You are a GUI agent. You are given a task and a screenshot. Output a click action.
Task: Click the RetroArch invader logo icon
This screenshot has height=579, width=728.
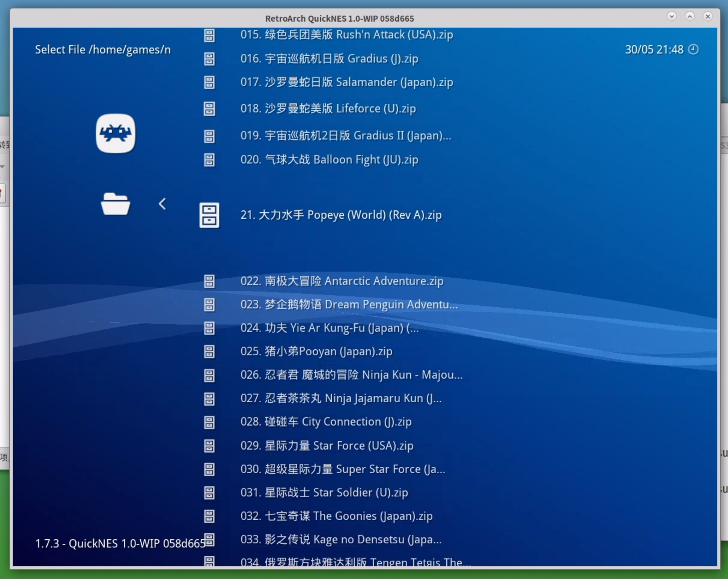[x=115, y=133]
